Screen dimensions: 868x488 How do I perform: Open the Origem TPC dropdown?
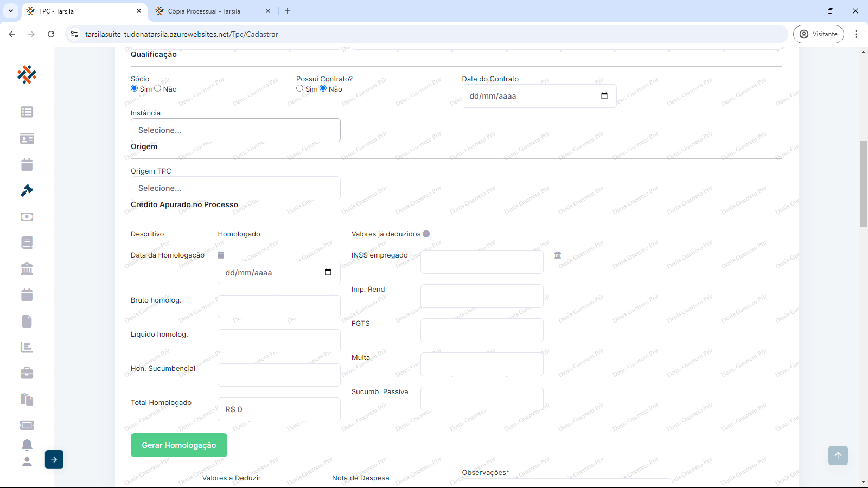[x=235, y=188]
